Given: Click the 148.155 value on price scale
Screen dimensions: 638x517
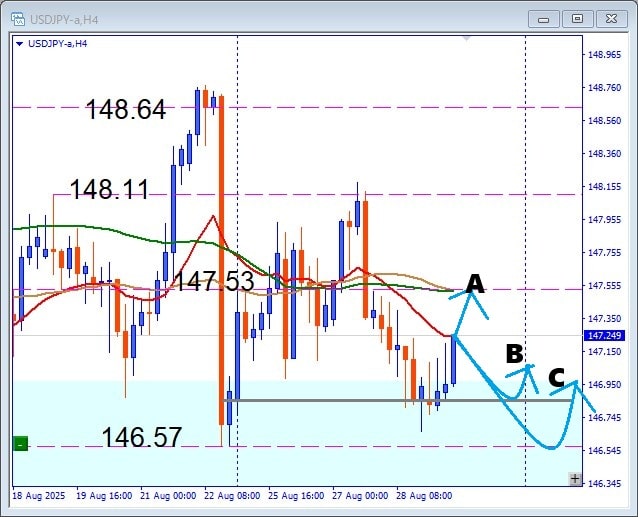Looking at the screenshot, I should 605,186.
